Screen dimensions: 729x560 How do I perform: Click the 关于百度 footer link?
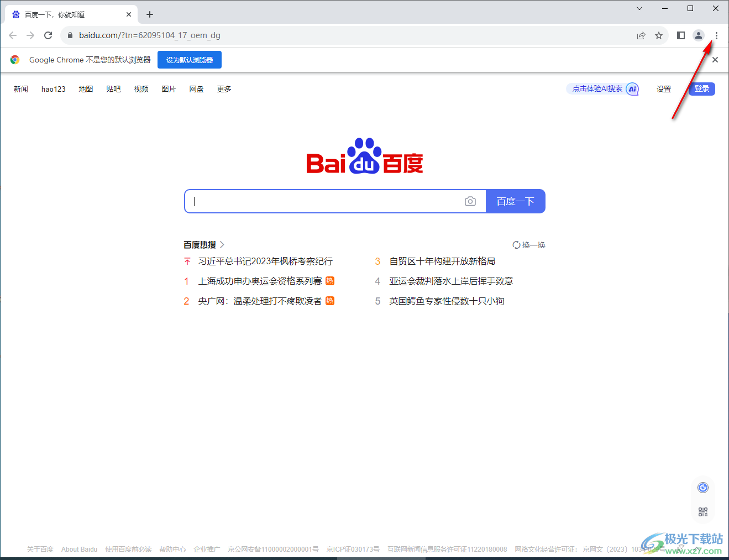pyautogui.click(x=40, y=549)
